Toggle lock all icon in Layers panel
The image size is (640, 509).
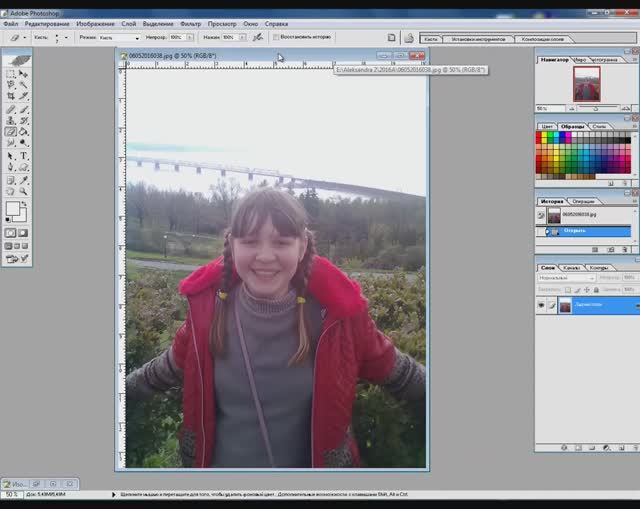596,289
